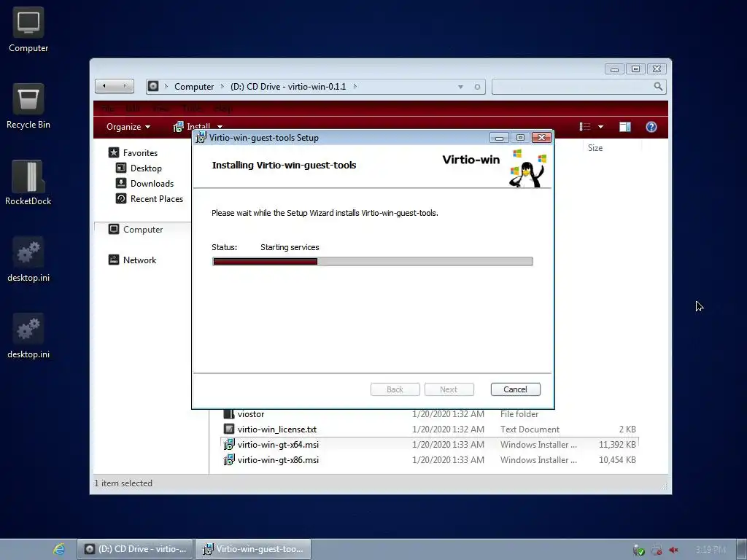Open Internet Explorer from the taskbar
The image size is (747, 560).
pyautogui.click(x=59, y=549)
